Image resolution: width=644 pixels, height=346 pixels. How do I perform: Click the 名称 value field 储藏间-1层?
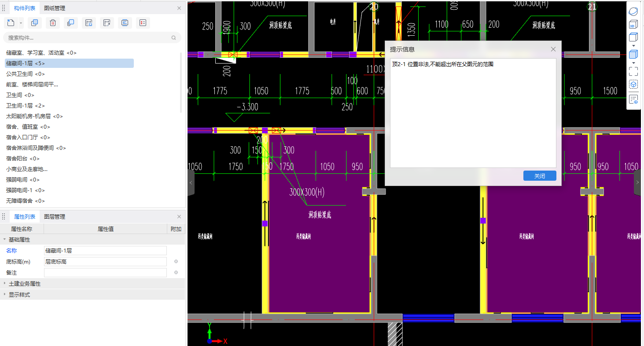(x=105, y=250)
